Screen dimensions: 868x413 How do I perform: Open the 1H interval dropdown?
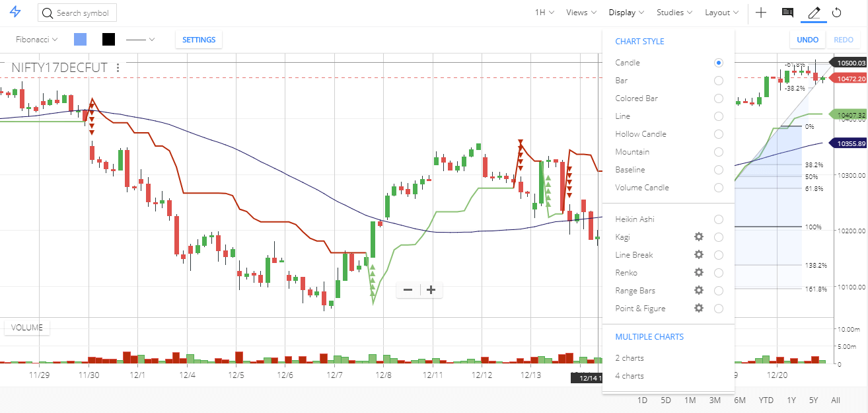click(544, 13)
